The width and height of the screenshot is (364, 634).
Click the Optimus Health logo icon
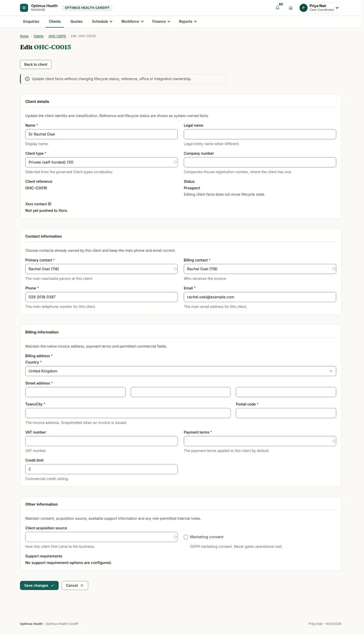click(x=24, y=8)
